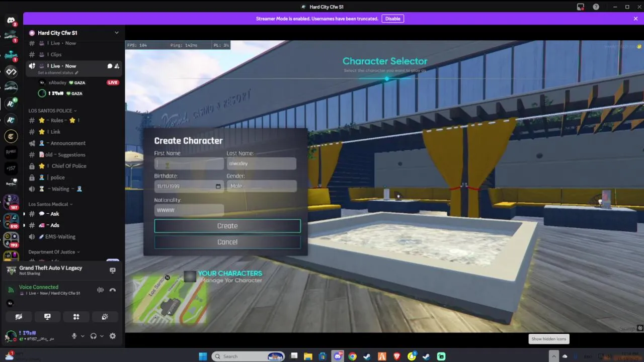The width and height of the screenshot is (644, 362).
Task: Focus the First Name input field
Action: (x=189, y=163)
